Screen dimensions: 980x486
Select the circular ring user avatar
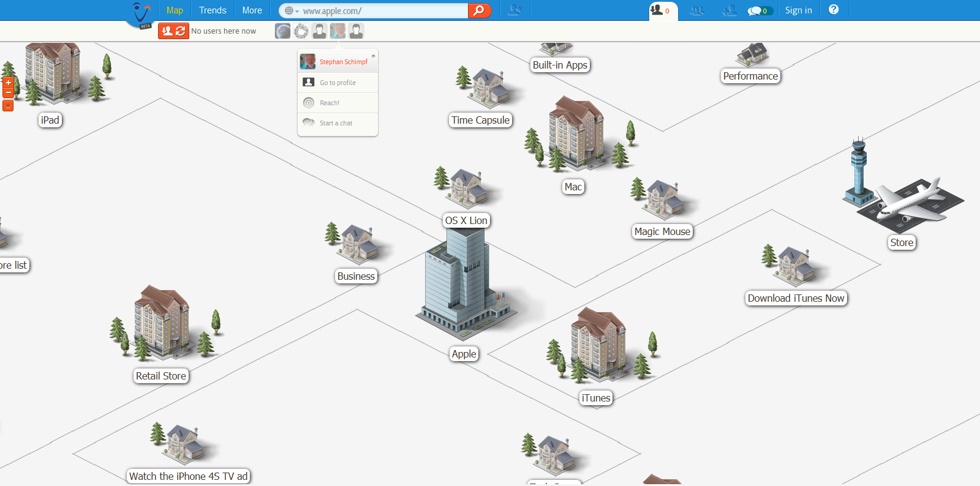click(301, 31)
